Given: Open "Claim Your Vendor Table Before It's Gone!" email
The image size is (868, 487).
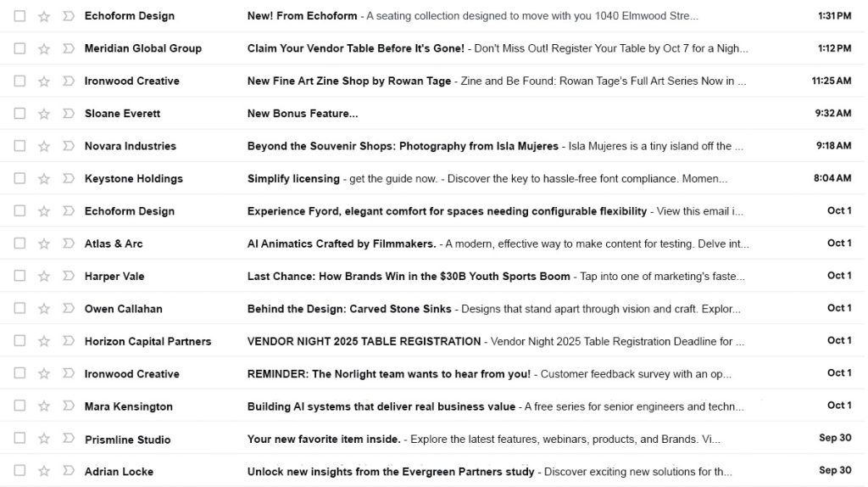Looking at the screenshot, I should (356, 48).
